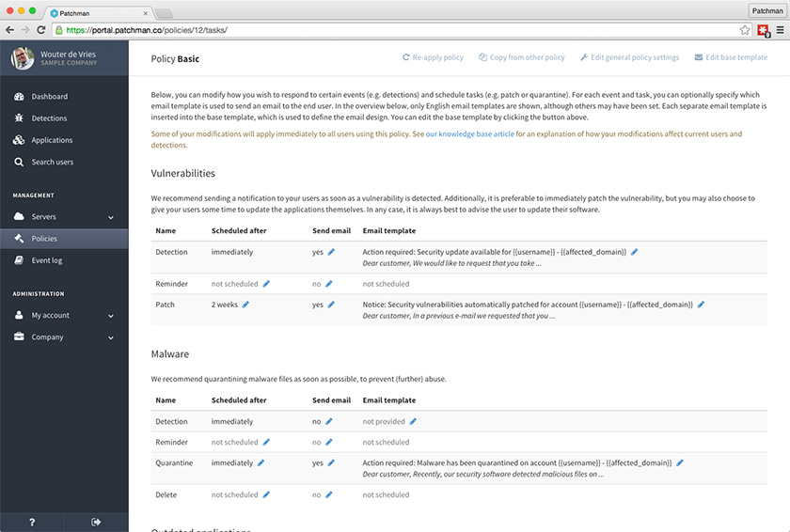Edit the Vulnerabilities Detection email template pencil
The width and height of the screenshot is (790, 532).
tap(635, 252)
